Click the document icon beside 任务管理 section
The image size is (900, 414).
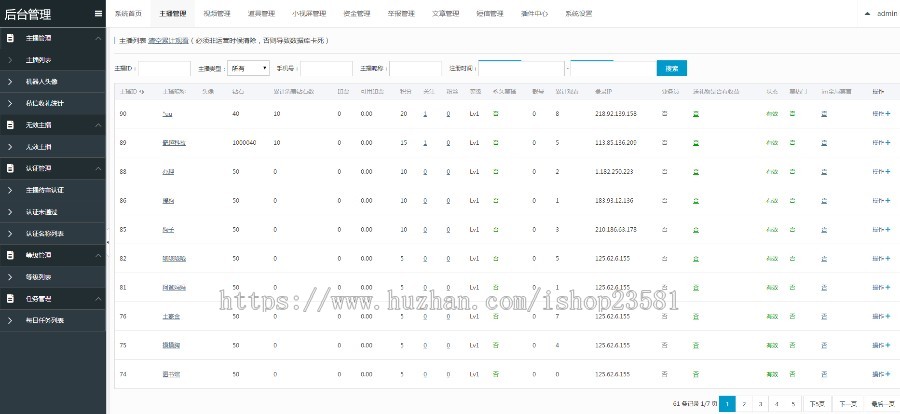[10, 299]
